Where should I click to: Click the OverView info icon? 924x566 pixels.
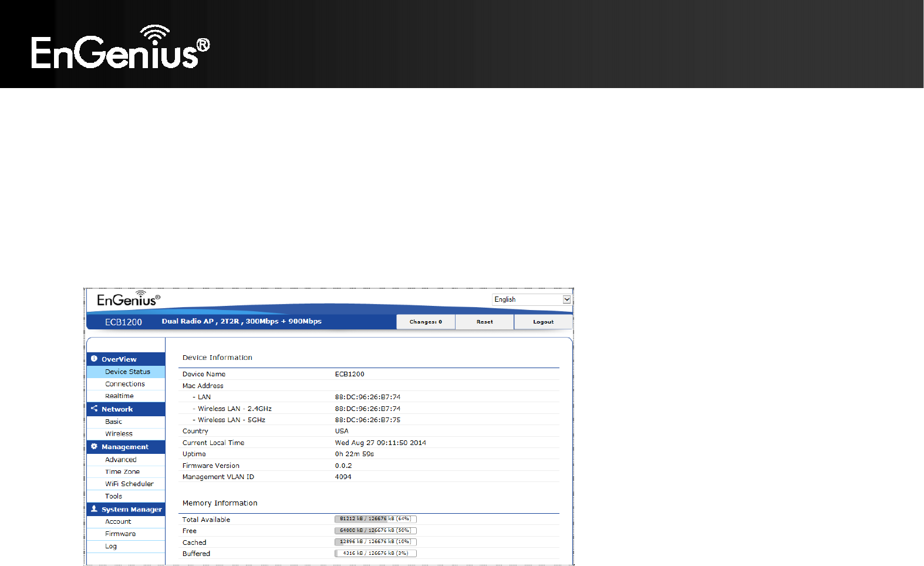pyautogui.click(x=94, y=359)
